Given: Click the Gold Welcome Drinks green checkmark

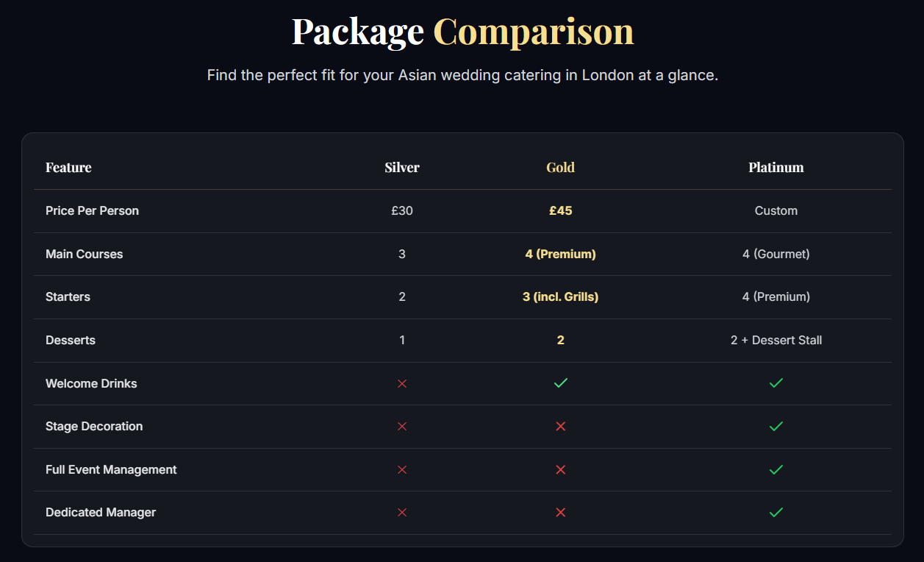Looking at the screenshot, I should point(560,383).
